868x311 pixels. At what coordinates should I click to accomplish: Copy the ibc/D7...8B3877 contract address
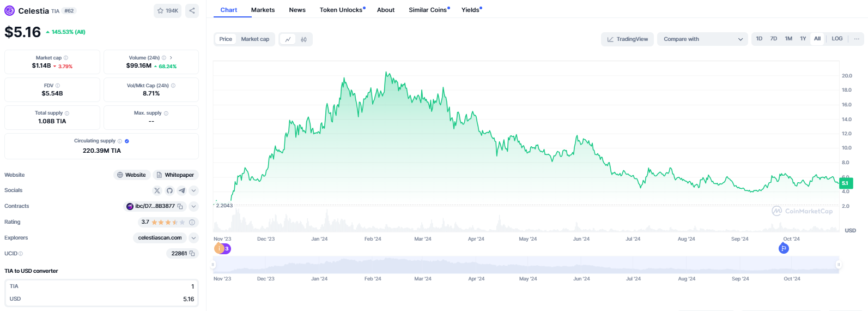180,206
